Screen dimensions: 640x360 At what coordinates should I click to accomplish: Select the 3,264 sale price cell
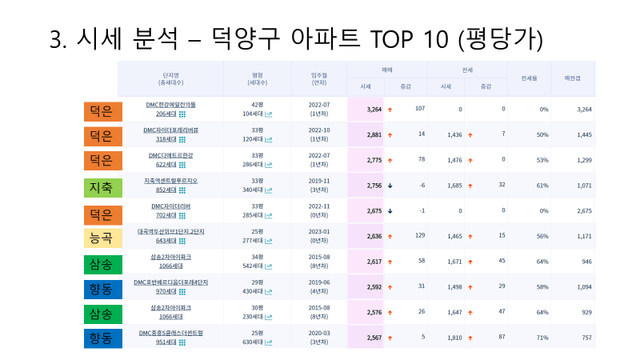[366, 109]
